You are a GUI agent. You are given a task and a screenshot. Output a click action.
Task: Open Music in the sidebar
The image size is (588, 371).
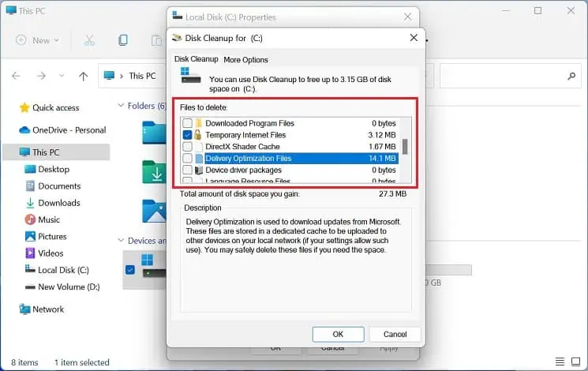pyautogui.click(x=49, y=219)
